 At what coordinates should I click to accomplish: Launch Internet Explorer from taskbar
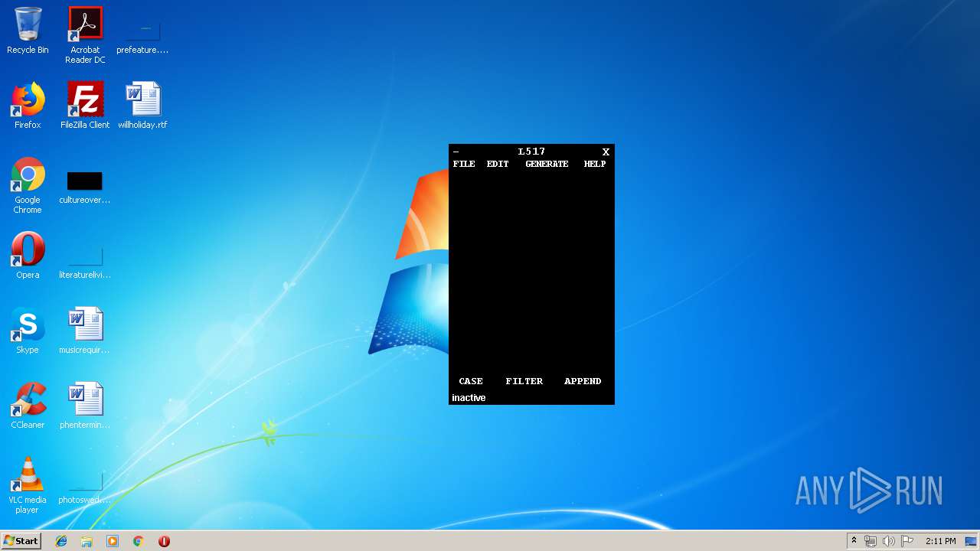pyautogui.click(x=61, y=541)
